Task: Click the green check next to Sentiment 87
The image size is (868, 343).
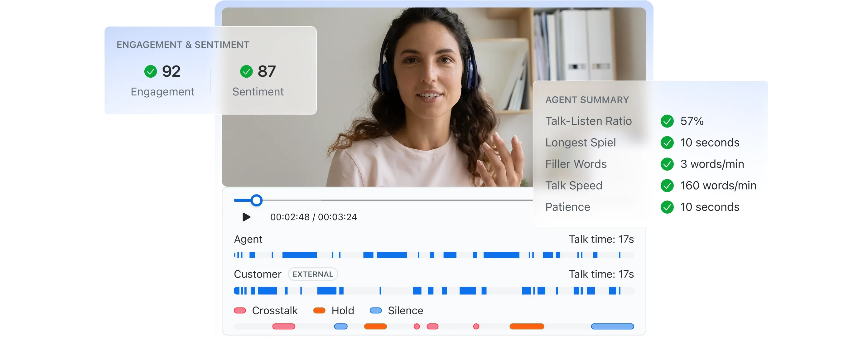Action: (246, 71)
